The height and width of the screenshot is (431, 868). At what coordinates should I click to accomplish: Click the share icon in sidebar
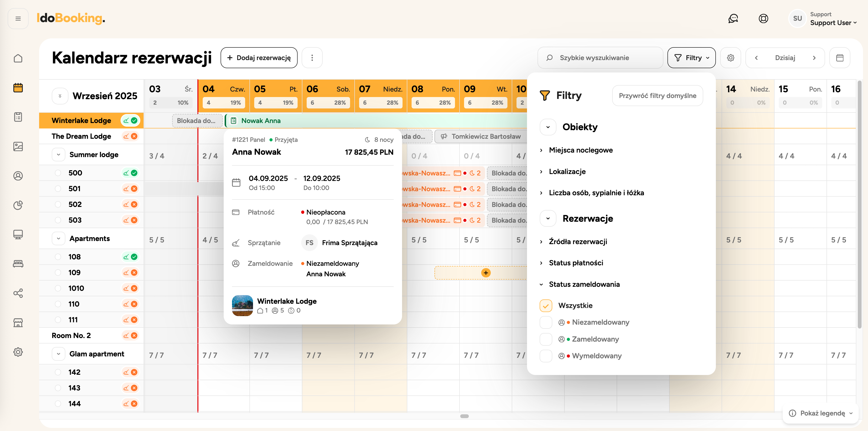click(18, 293)
